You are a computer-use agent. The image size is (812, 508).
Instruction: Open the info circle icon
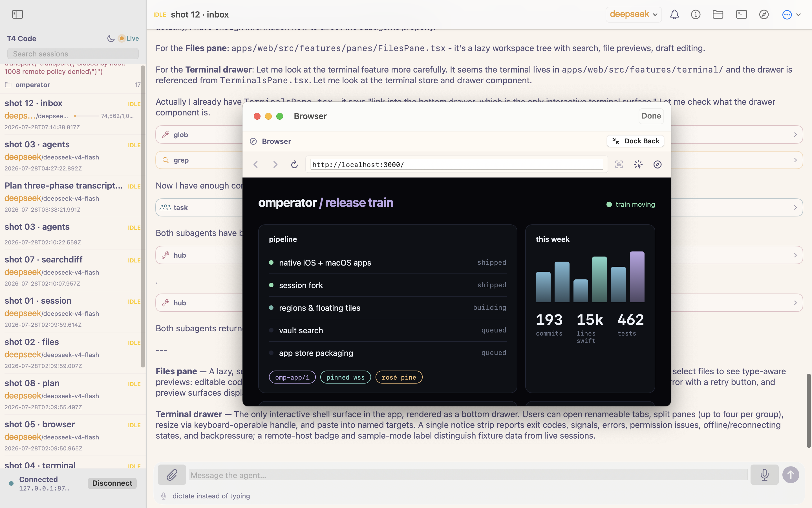[x=696, y=14]
